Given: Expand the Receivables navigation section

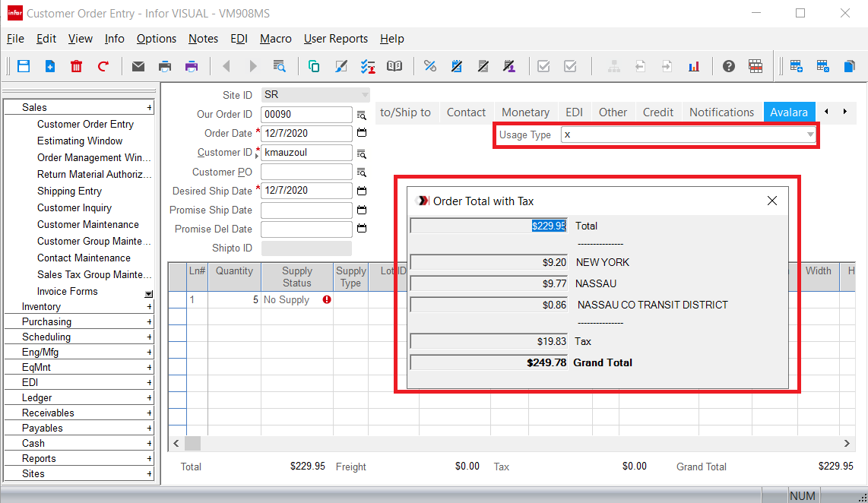Looking at the screenshot, I should point(150,413).
